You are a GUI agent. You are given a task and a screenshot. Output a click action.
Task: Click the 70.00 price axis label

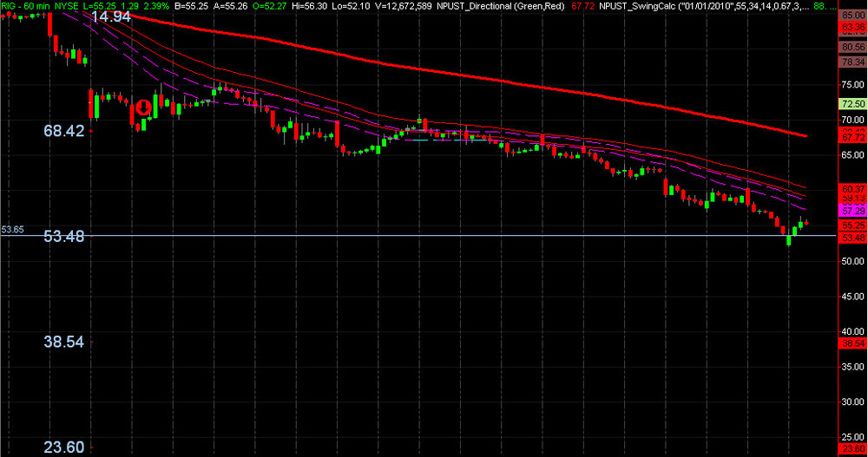[x=853, y=120]
